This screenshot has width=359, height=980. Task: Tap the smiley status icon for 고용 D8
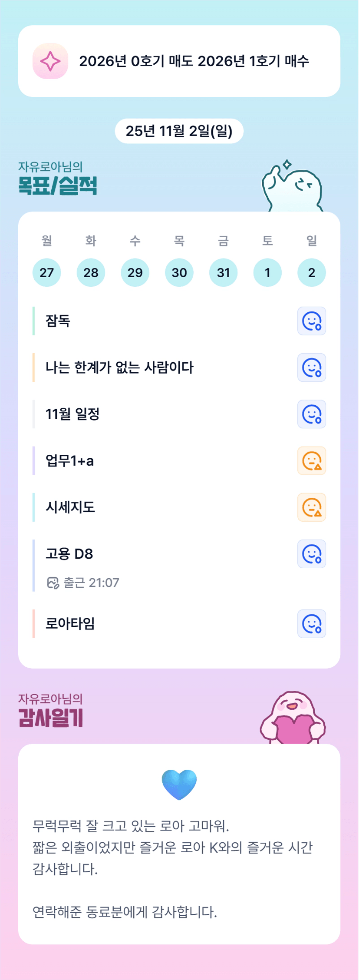click(x=311, y=554)
